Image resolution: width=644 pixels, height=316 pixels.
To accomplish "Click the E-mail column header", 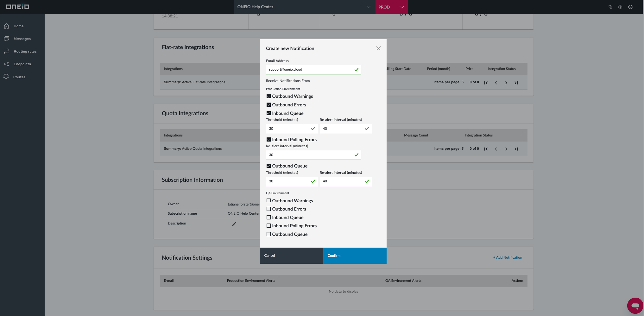I will [x=169, y=281].
